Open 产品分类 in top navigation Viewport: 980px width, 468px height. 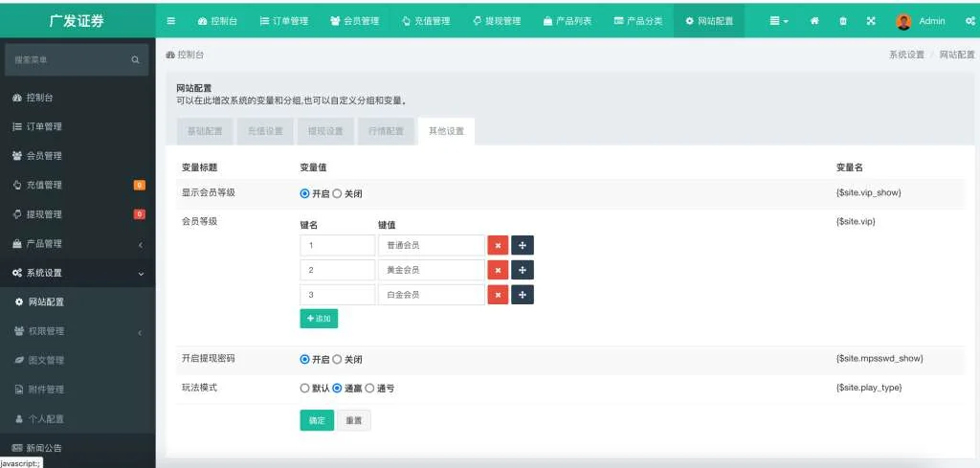tap(638, 21)
